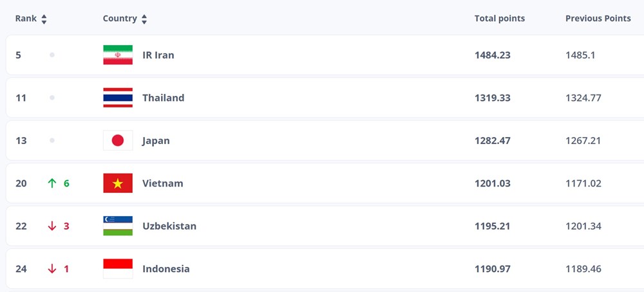Click Japan's no-change dot indicator
Viewport: 644px width, 292px height.
coord(52,140)
